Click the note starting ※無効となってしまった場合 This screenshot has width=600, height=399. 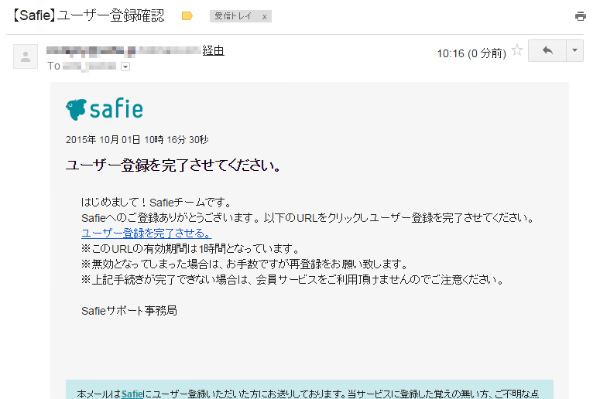(x=245, y=264)
